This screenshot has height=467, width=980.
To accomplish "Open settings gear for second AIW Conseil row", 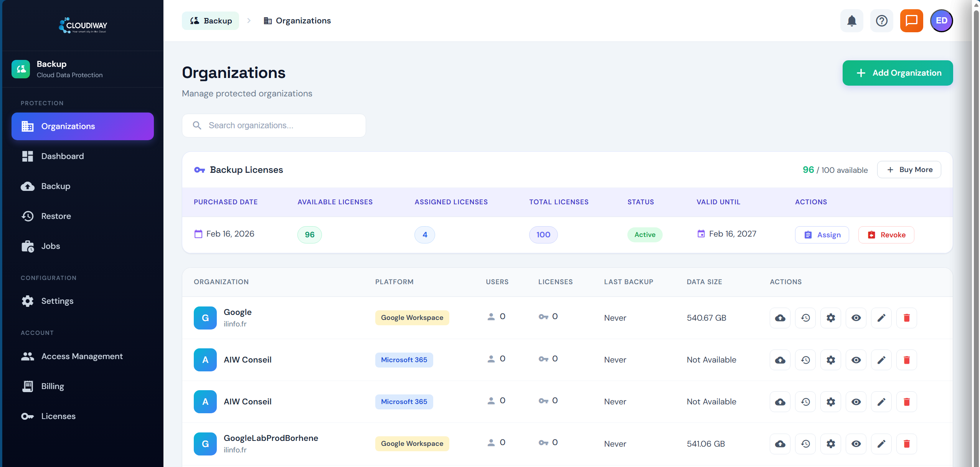I will point(831,402).
